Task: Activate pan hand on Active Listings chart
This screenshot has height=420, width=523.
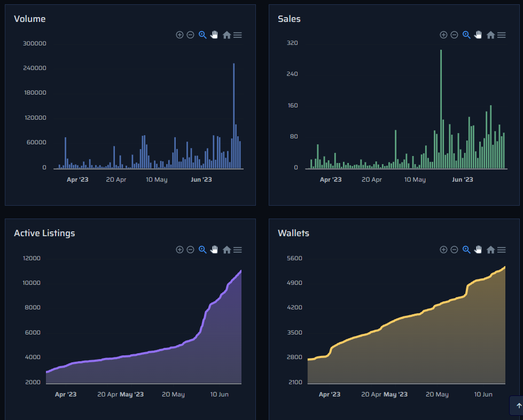Action: [x=214, y=250]
